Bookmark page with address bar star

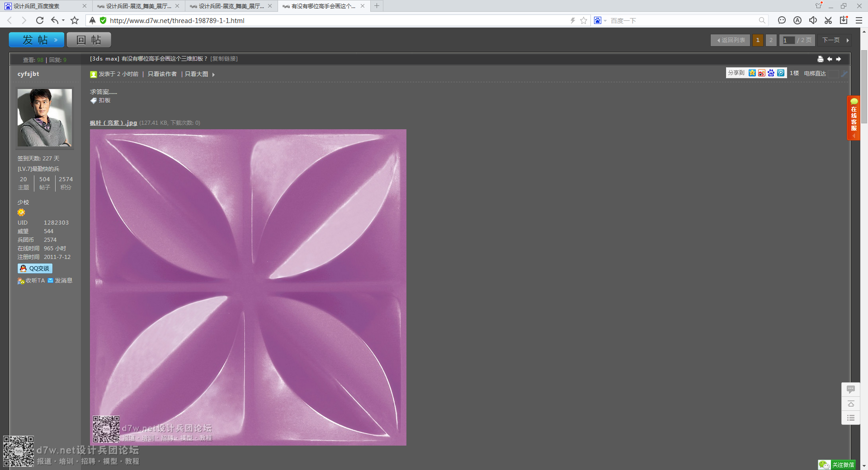[584, 20]
